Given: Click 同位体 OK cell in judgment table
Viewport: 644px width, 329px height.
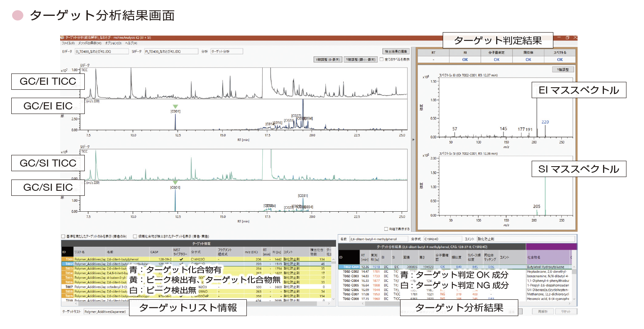Looking at the screenshot, I should [x=528, y=59].
